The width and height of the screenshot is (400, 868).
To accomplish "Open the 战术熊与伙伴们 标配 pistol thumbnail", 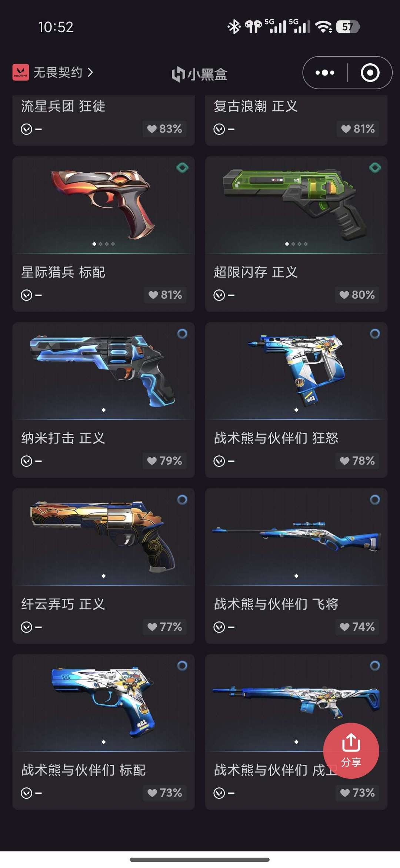I will tap(103, 703).
